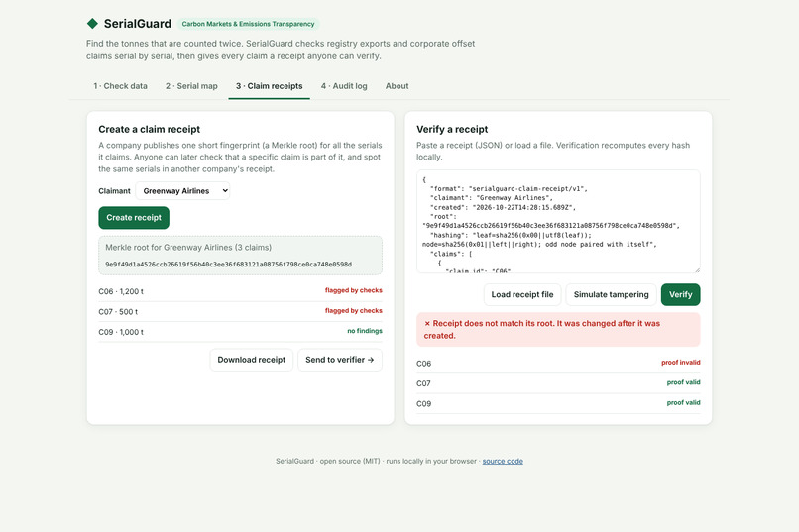Click the Load receipt file button
The image size is (799, 532).
click(522, 295)
